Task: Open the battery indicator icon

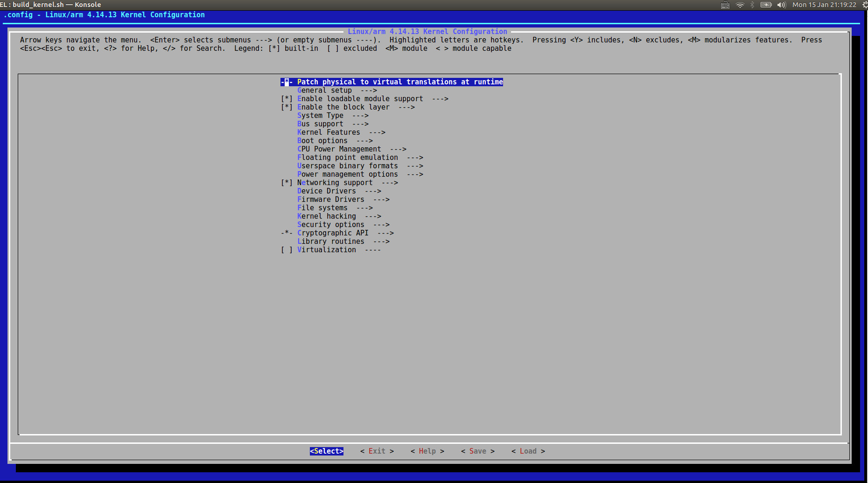Action: pos(766,5)
